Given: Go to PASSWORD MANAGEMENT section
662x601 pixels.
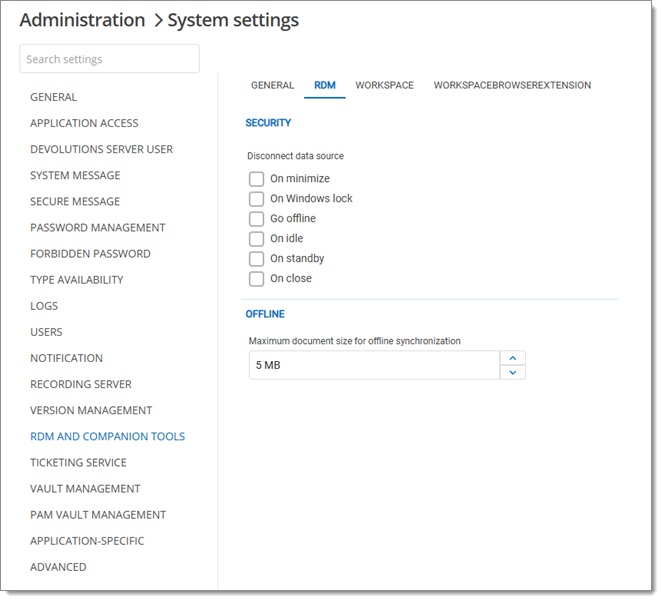Looking at the screenshot, I should (x=98, y=228).
